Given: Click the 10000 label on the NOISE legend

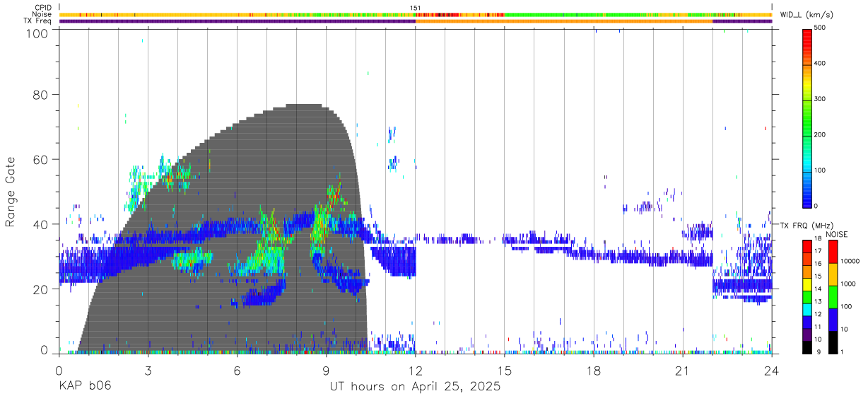Looking at the screenshot, I should (850, 262).
